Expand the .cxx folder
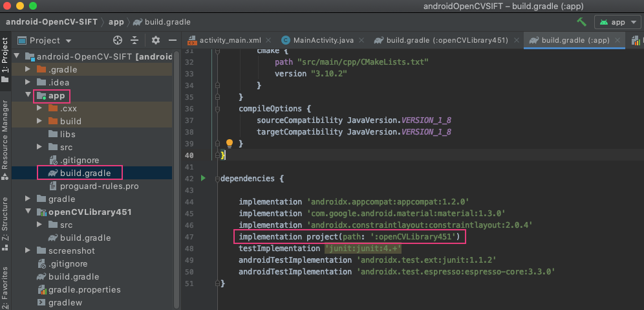The width and height of the screenshot is (644, 310). pos(39,109)
